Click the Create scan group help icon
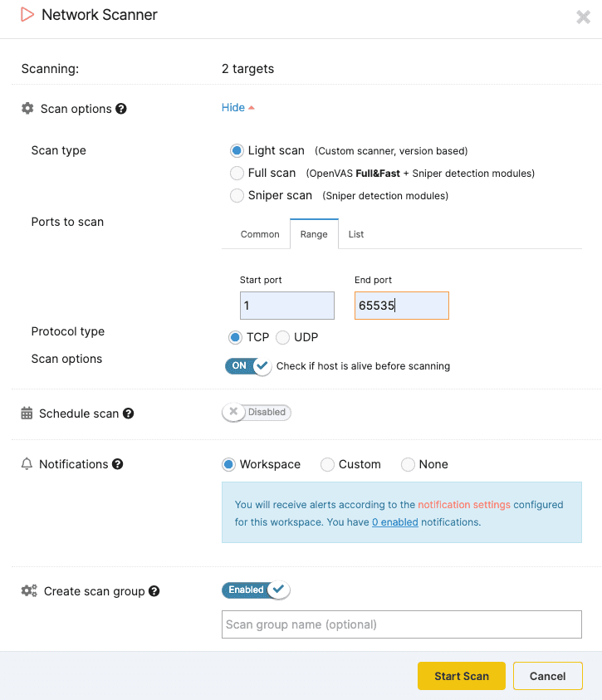This screenshot has height=700, width=602. (x=154, y=590)
